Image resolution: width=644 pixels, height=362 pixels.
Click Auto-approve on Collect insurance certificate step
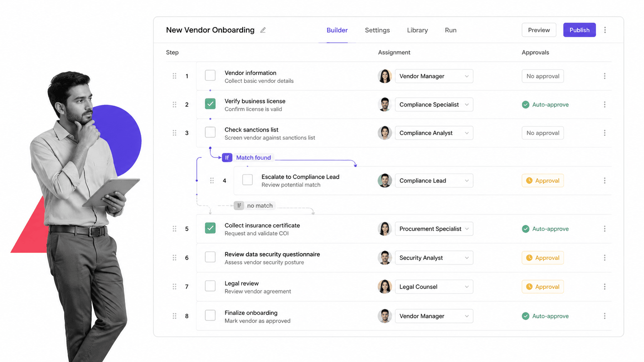coord(545,229)
